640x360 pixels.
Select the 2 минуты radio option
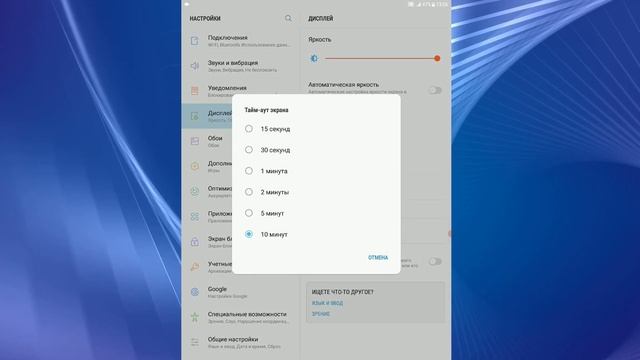[x=249, y=192]
